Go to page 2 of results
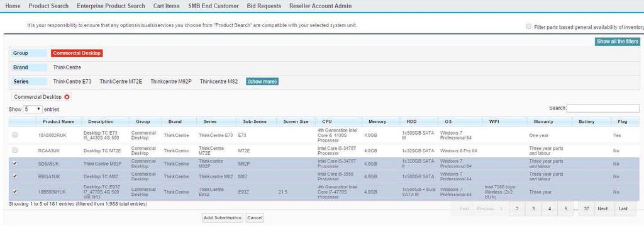Viewport: 644px width, 240px height. coord(517,209)
